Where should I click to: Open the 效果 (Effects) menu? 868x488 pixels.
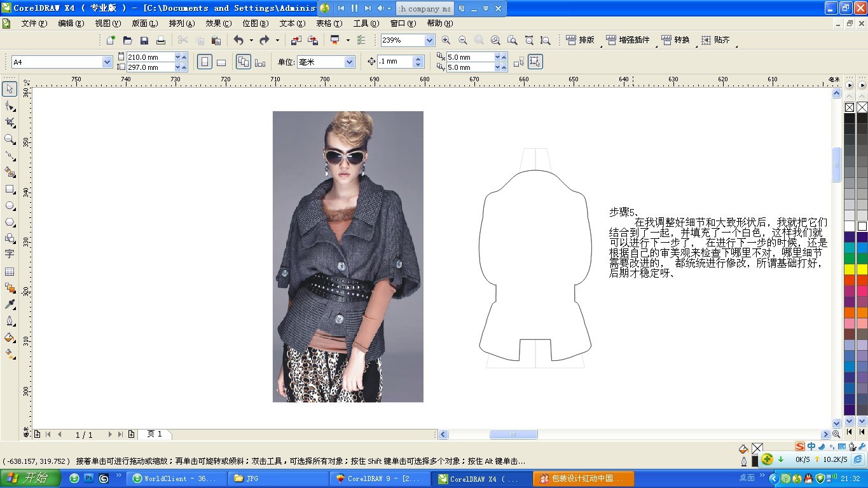point(218,24)
